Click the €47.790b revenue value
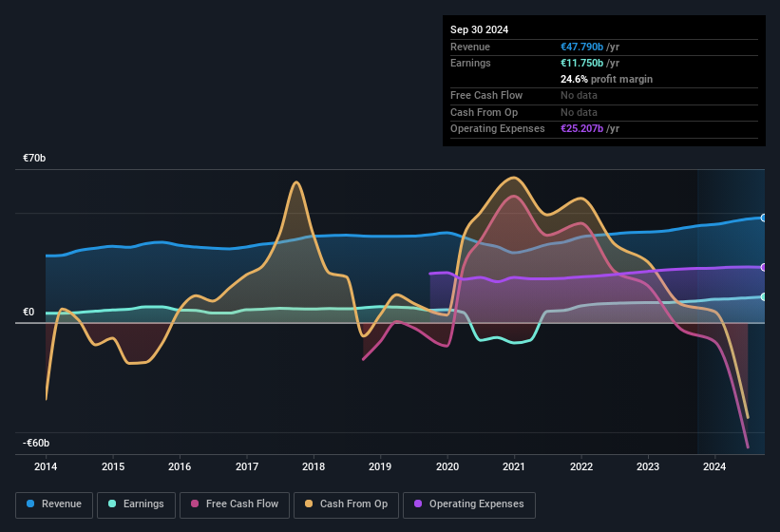The image size is (780, 532). click(581, 47)
